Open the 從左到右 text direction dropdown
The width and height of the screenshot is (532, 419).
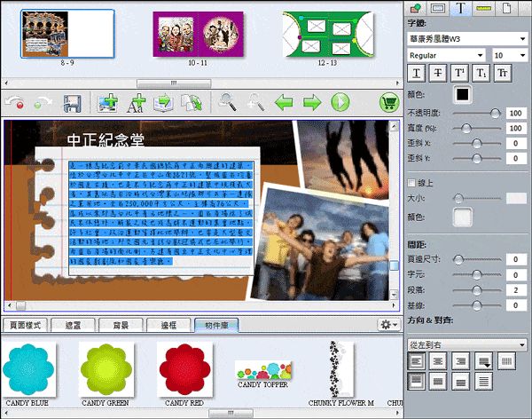coord(466,344)
